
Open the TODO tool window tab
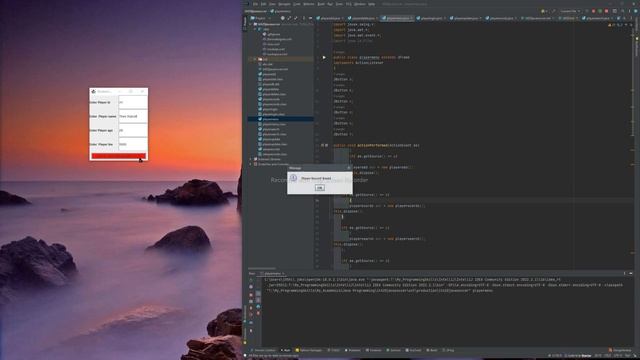click(334, 350)
